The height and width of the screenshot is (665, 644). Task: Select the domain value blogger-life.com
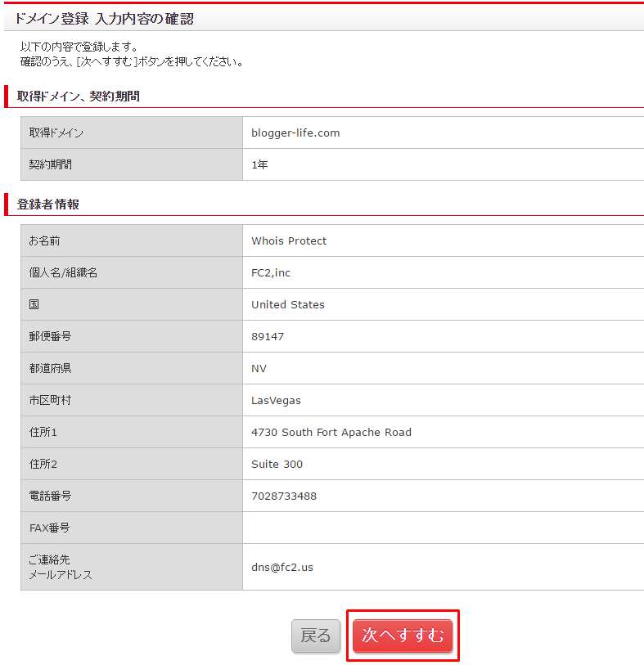point(295,133)
